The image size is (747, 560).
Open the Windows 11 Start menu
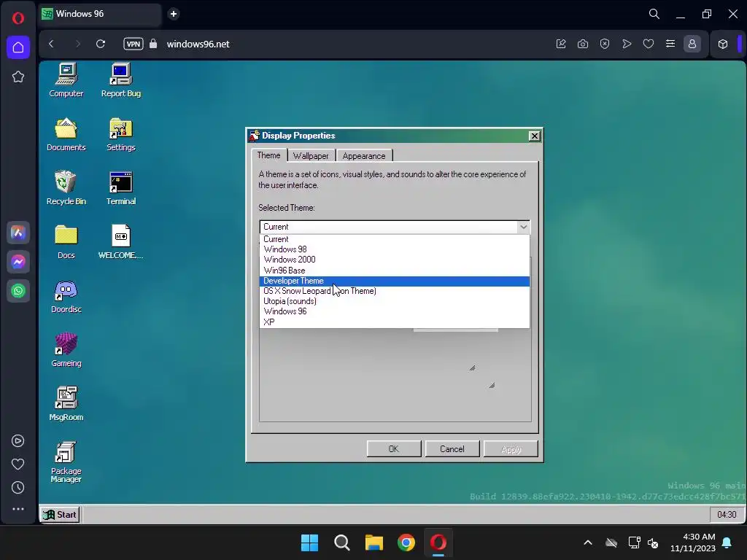pyautogui.click(x=309, y=542)
